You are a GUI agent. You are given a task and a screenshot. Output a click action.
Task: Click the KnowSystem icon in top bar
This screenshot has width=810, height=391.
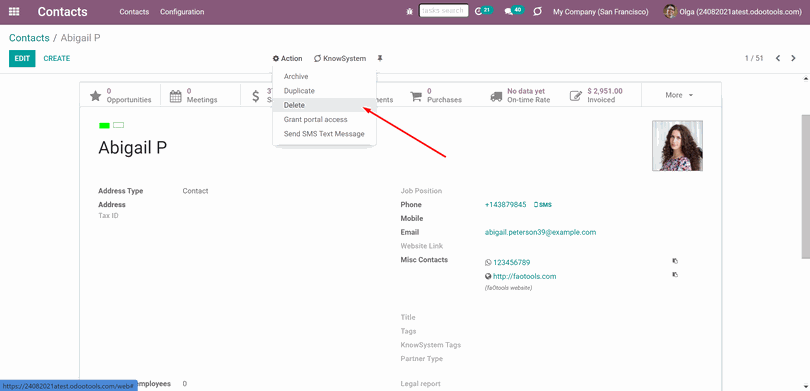pos(537,11)
